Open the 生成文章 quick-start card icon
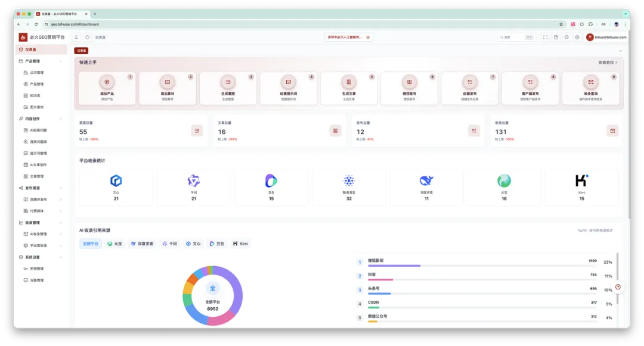 pyautogui.click(x=349, y=82)
